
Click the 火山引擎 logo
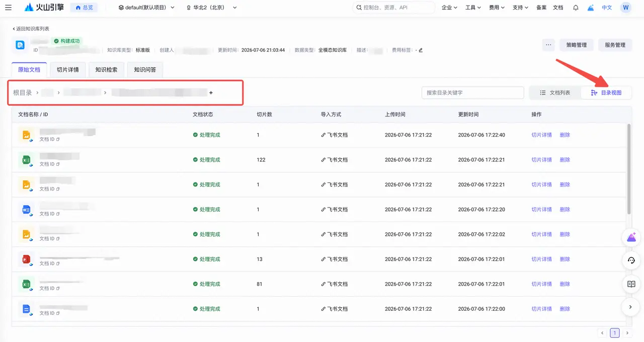[44, 8]
